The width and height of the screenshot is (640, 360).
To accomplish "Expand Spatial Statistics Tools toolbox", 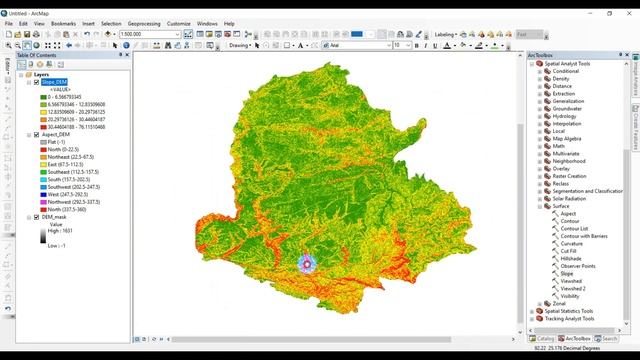I will pyautogui.click(x=532, y=311).
